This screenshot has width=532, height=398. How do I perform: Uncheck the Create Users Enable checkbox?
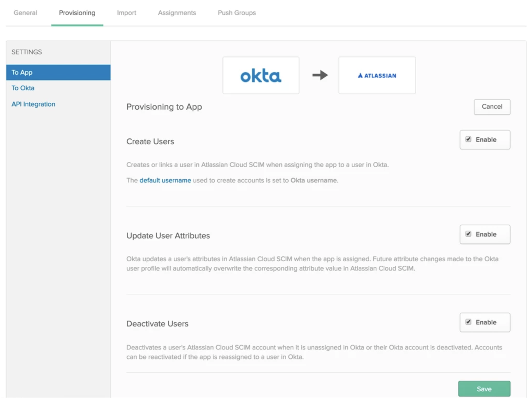[468, 139]
